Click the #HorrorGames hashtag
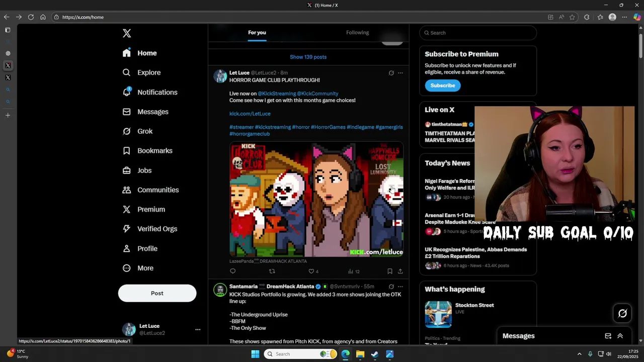Viewport: 644px width, 362px height. tap(328, 127)
